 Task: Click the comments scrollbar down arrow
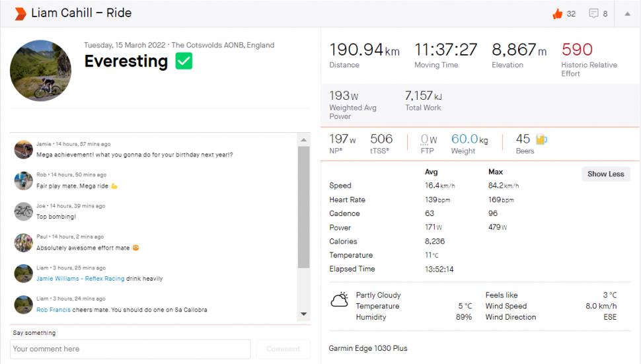(304, 314)
